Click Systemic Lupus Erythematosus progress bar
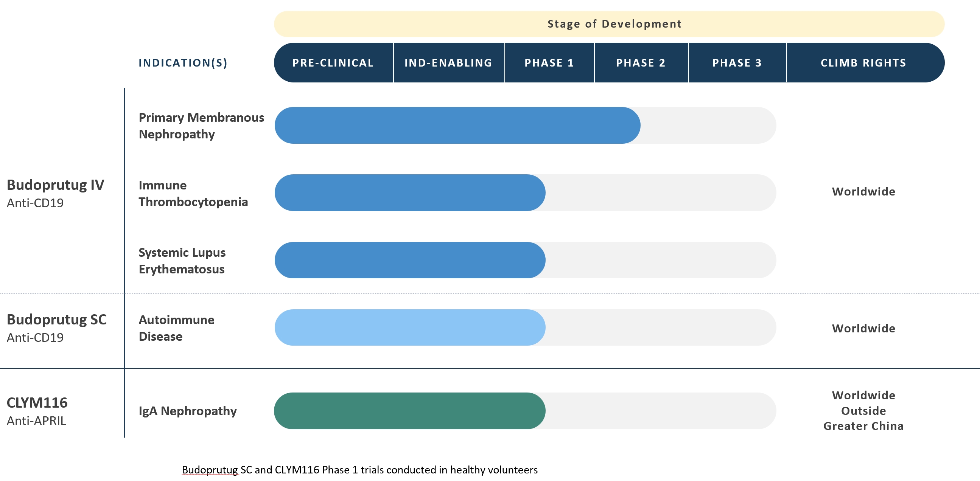 point(410,260)
